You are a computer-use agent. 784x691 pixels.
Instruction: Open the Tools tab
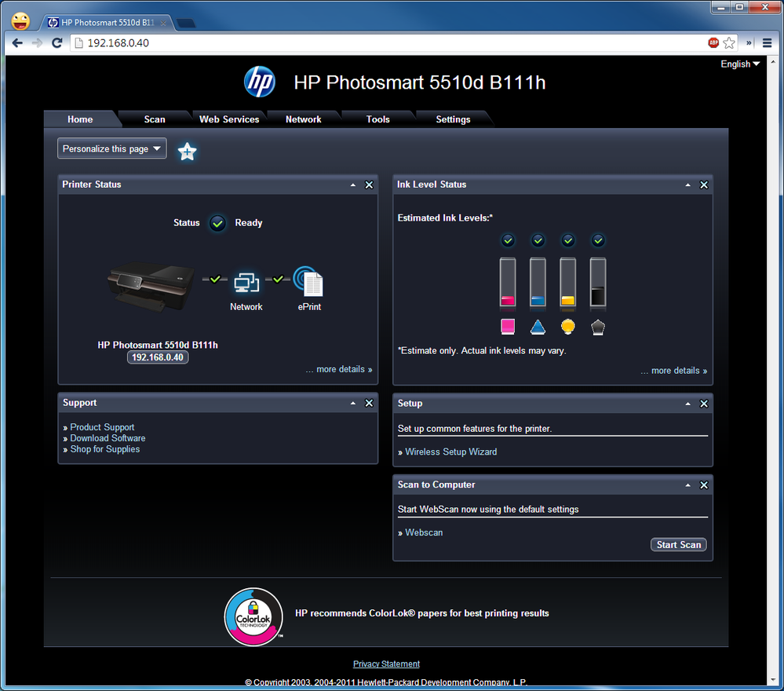pos(378,119)
